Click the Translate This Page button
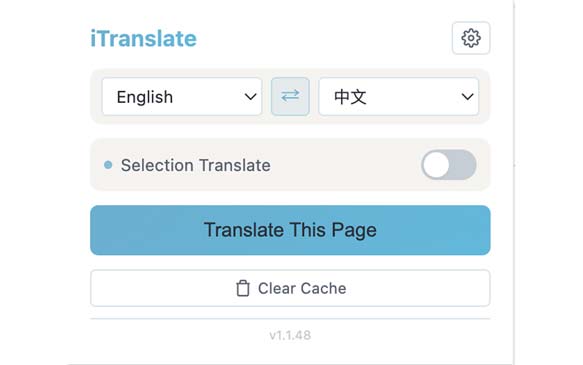 point(290,230)
